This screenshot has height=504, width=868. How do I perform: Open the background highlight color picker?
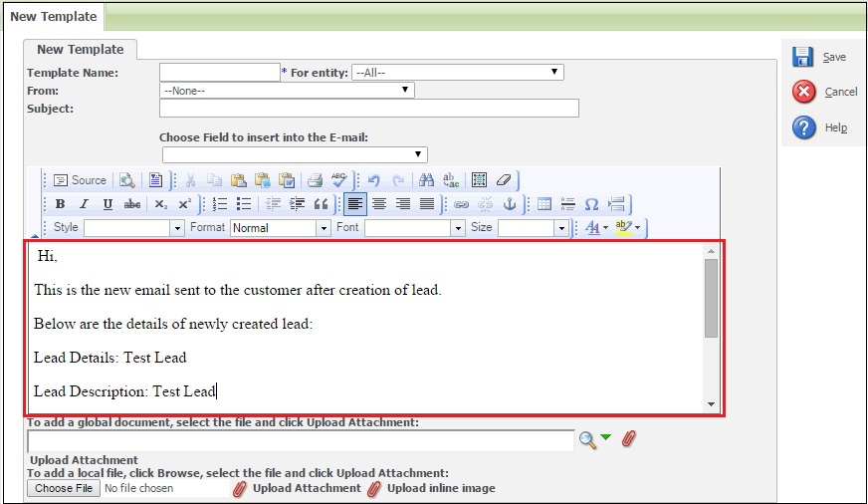(x=628, y=228)
